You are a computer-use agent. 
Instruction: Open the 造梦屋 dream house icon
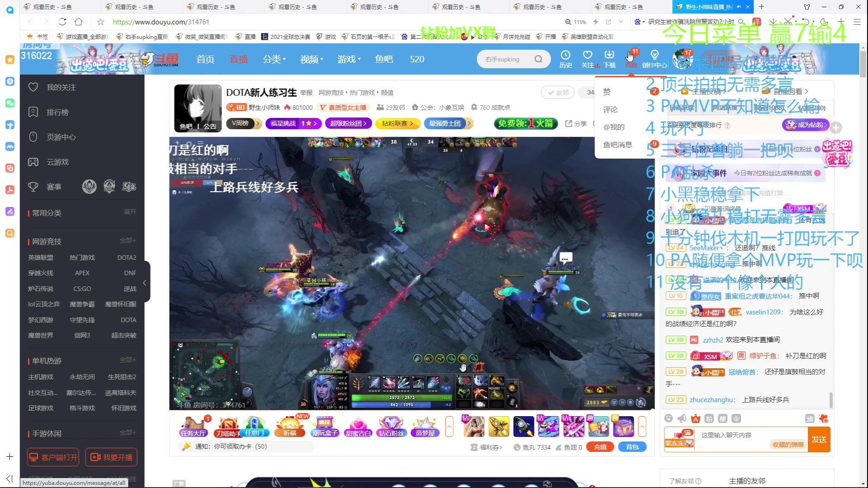pos(425,427)
